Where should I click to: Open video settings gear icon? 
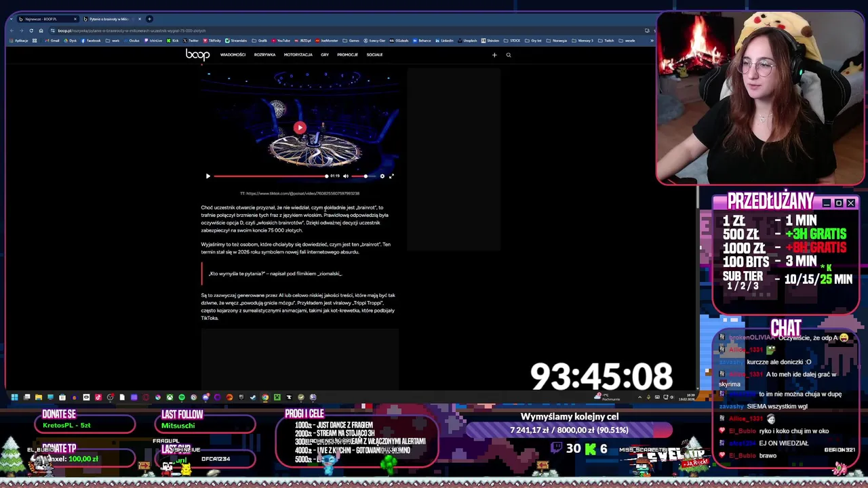coord(382,176)
